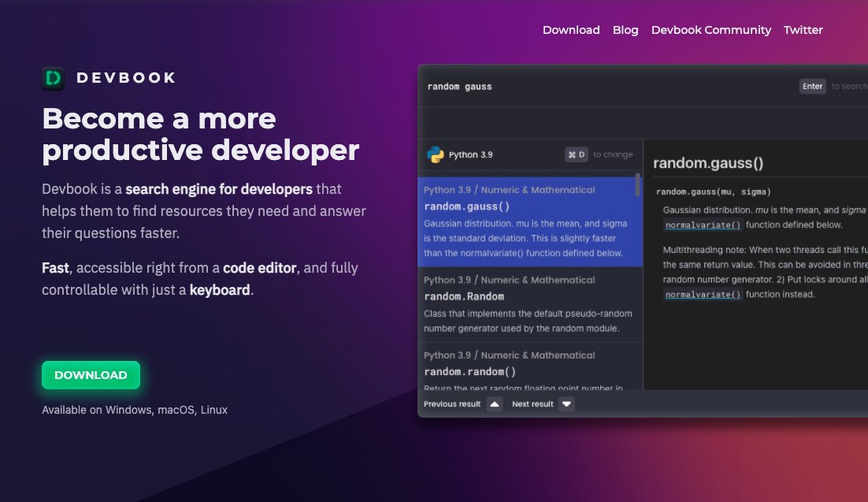Click the Previous result label
Viewport: 868px width, 502px height.
[x=451, y=404]
